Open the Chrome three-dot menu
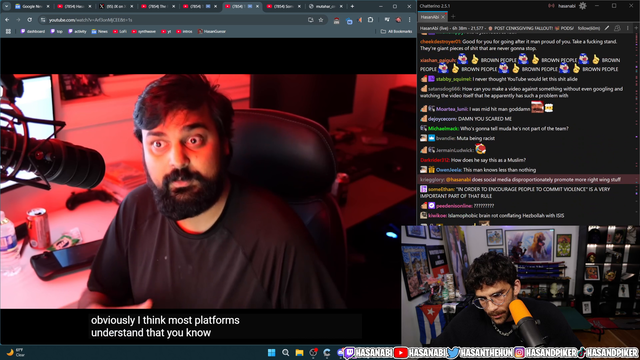 tap(409, 20)
